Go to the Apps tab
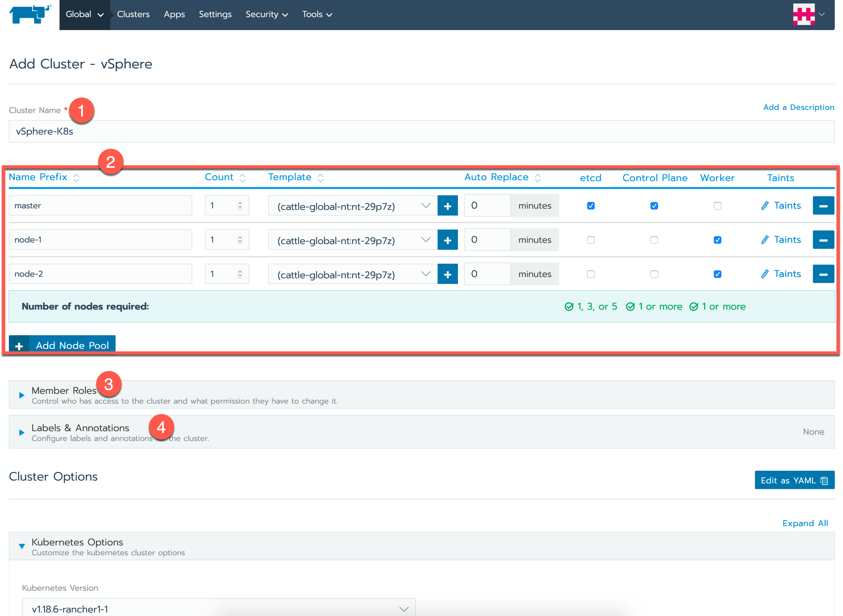This screenshot has height=616, width=843. point(174,15)
